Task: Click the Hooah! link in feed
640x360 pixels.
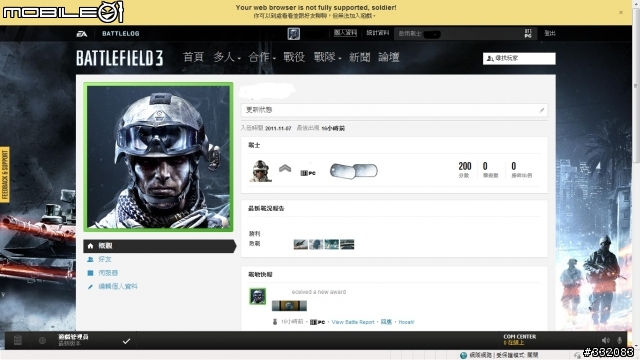Action: [x=407, y=322]
